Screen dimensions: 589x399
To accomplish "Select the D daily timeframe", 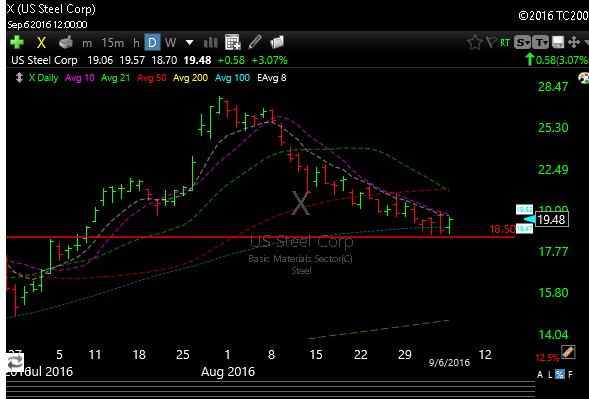I will [x=153, y=42].
